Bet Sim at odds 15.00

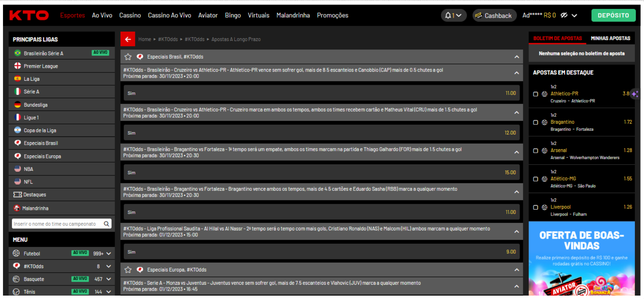[321, 173]
